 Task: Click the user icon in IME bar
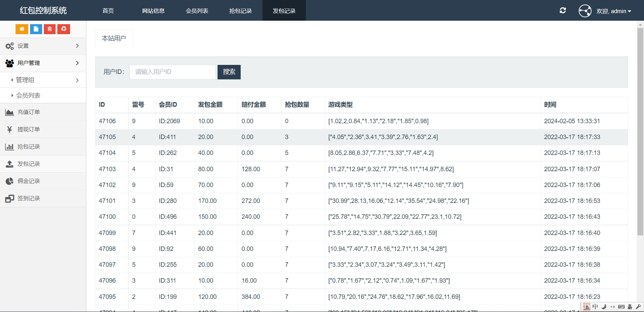click(x=630, y=307)
